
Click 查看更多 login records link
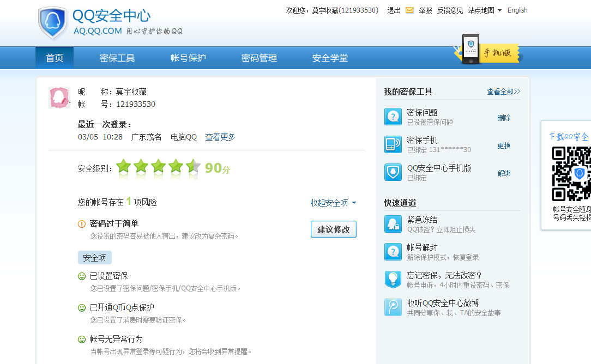pyautogui.click(x=220, y=137)
